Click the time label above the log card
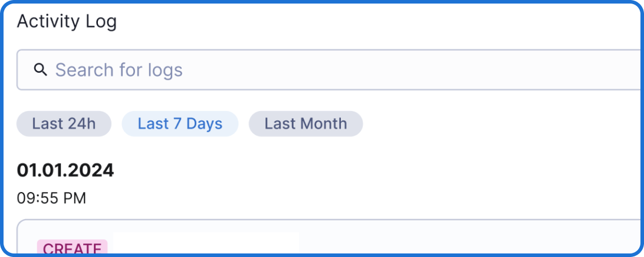 point(51,199)
